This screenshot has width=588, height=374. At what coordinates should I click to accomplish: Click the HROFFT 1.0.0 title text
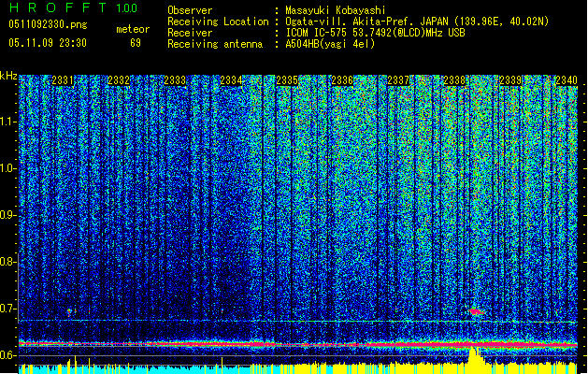pyautogui.click(x=73, y=7)
